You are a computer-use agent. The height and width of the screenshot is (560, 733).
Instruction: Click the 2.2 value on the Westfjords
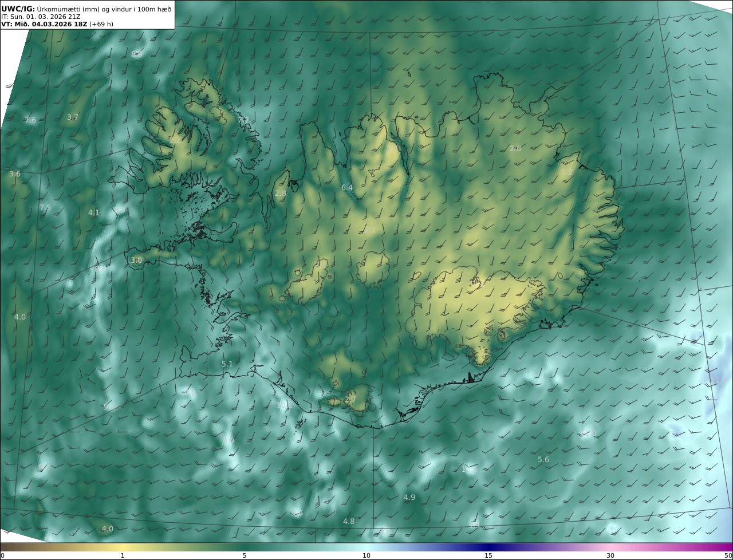tap(175, 139)
